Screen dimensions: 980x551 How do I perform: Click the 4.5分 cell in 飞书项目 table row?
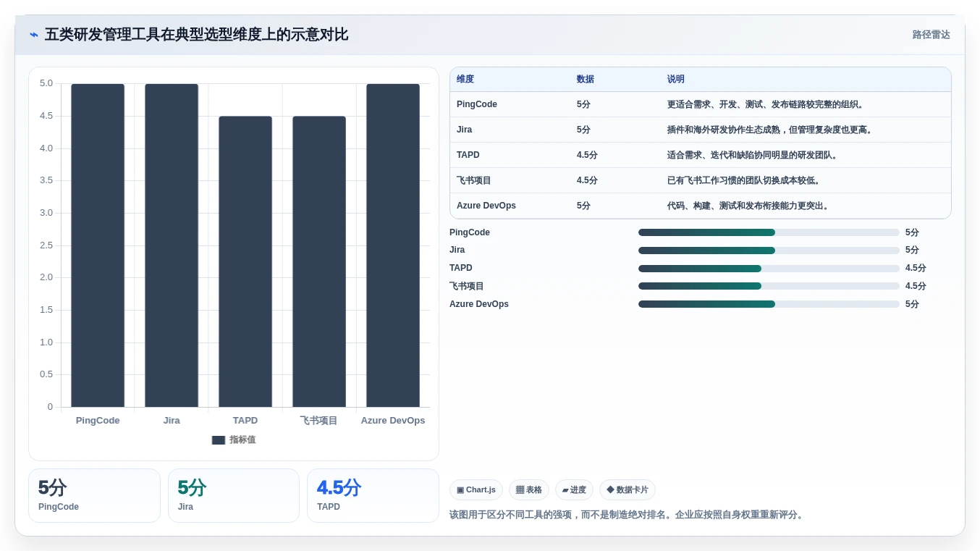[587, 180]
